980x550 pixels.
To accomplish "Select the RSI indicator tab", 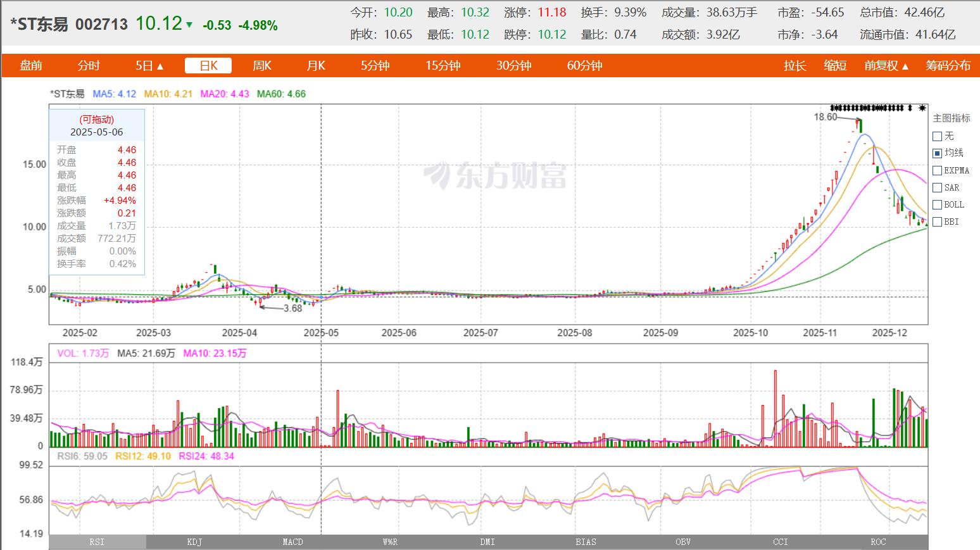I will tap(97, 542).
